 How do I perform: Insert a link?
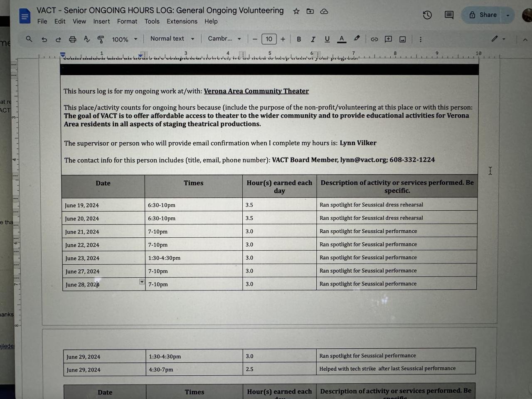point(374,39)
